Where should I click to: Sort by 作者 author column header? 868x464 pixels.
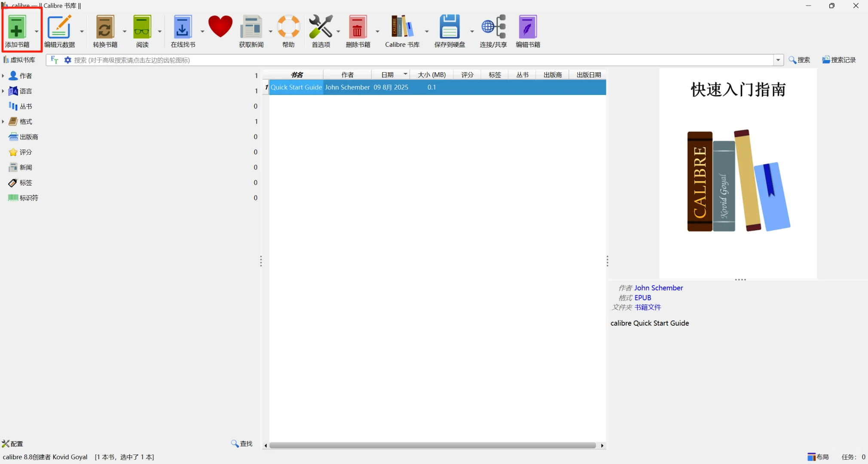tap(347, 75)
